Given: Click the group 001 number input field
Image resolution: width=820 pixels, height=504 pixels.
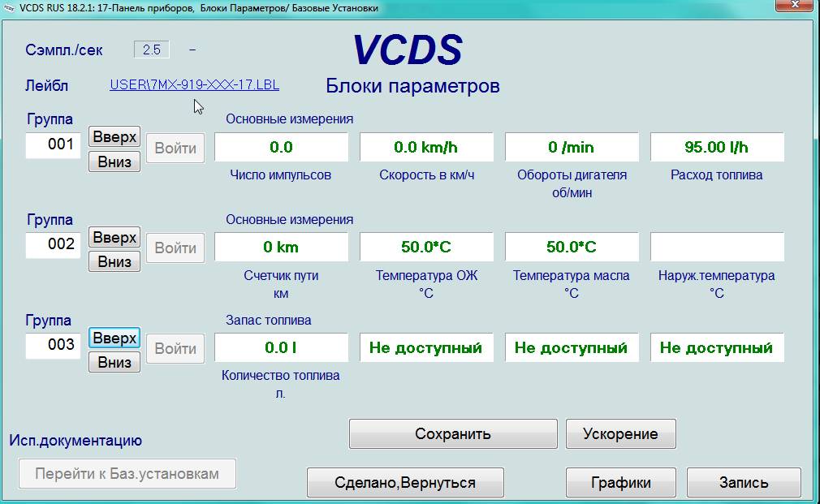Looking at the screenshot, I should coord(54,145).
